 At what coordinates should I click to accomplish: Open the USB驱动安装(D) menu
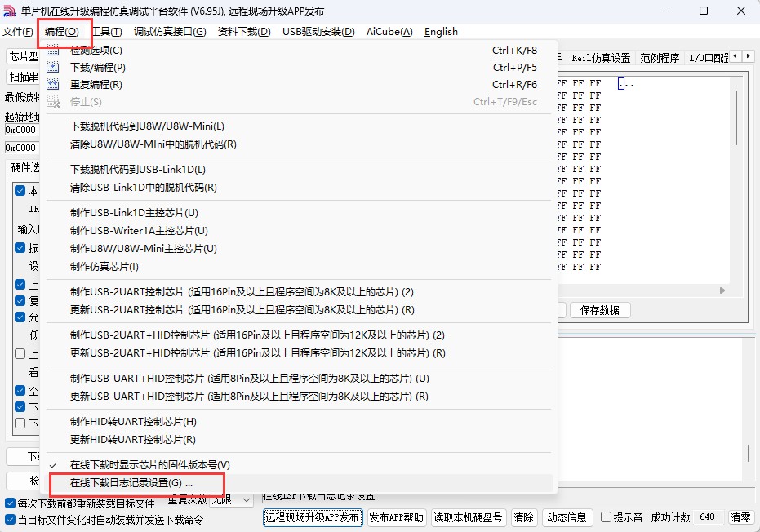click(318, 32)
